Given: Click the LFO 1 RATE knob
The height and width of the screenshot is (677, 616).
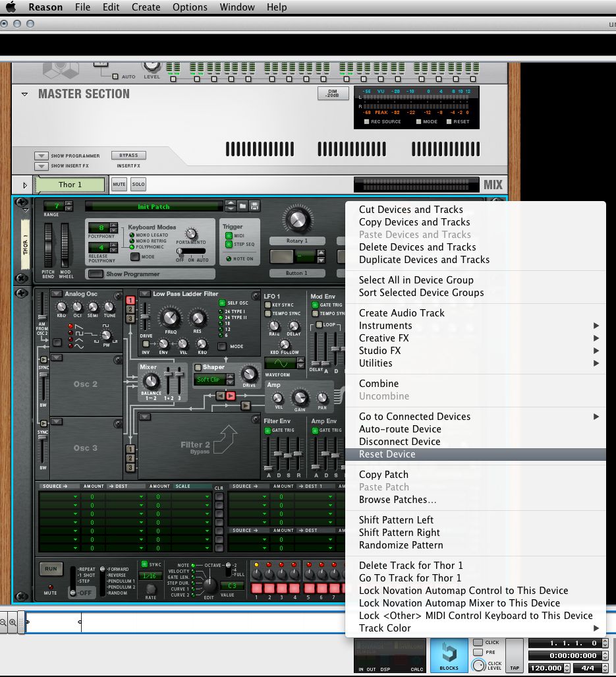Looking at the screenshot, I should [274, 326].
